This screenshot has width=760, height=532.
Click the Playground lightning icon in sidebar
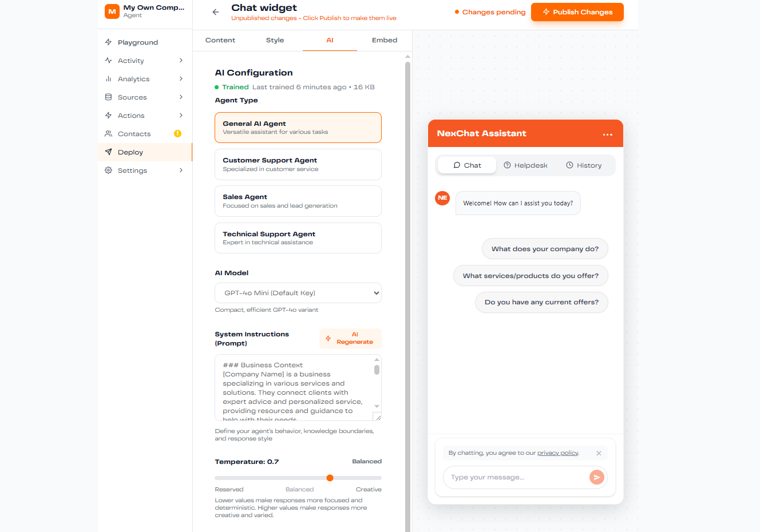click(109, 42)
